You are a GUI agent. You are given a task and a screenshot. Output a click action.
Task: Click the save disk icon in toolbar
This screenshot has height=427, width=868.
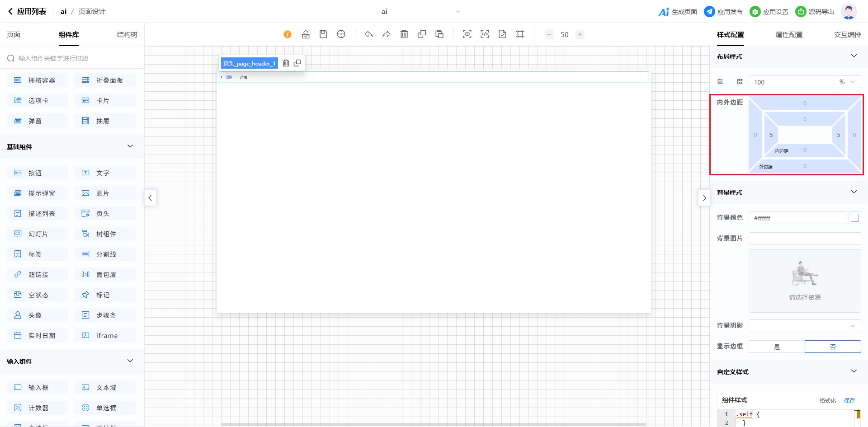pos(323,34)
